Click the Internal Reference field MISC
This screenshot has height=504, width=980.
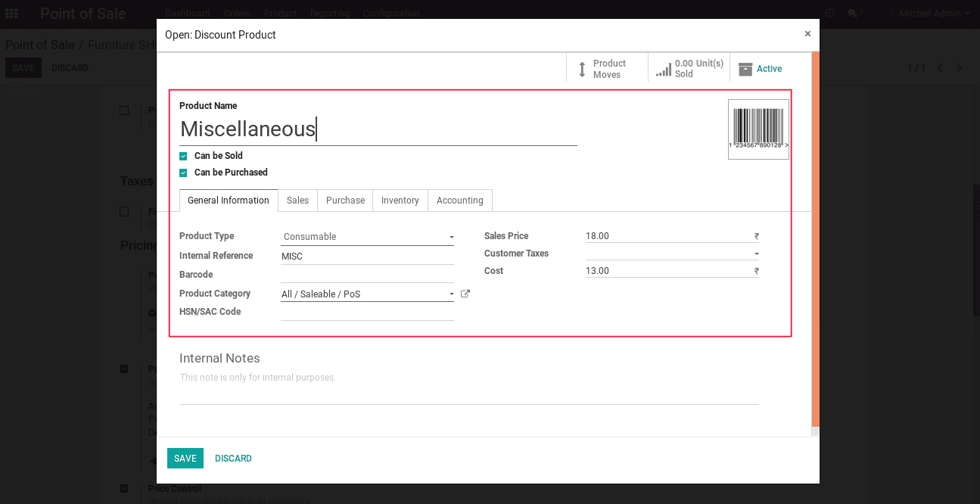(367, 257)
